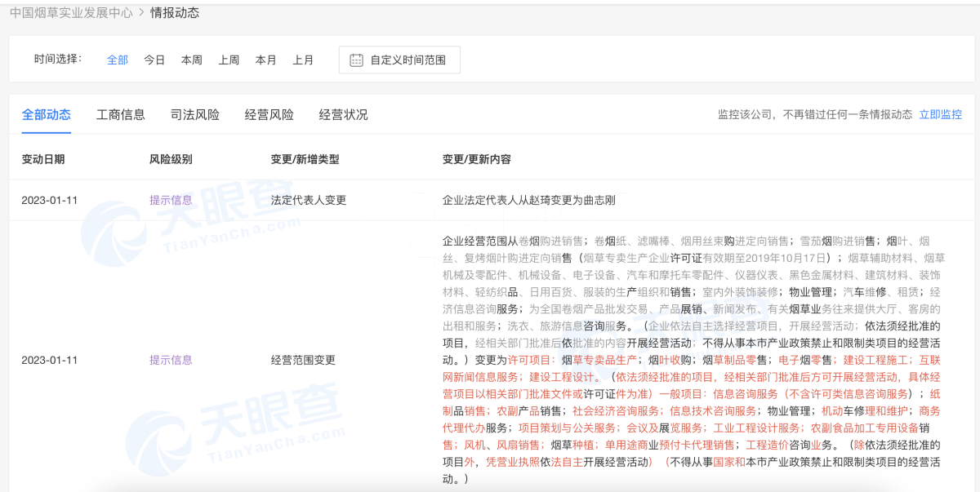Filter time by 上周
Screen dimensions: 980x492
pyautogui.click(x=229, y=60)
